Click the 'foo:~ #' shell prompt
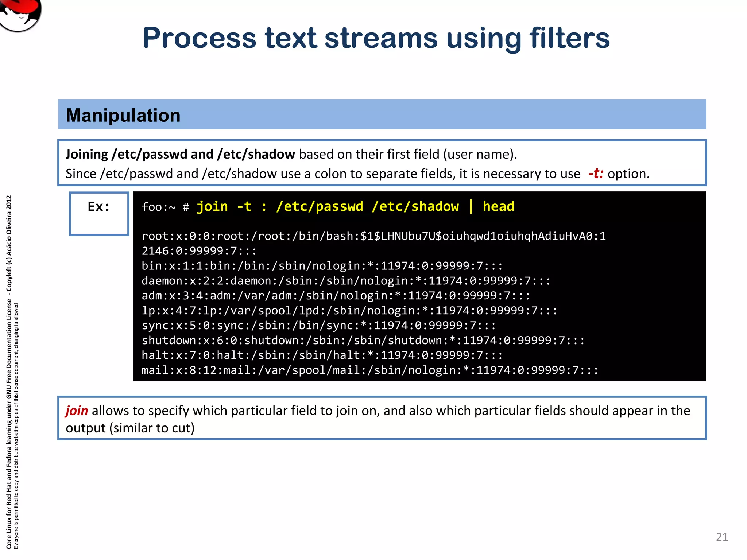747x560 pixels. (x=165, y=207)
